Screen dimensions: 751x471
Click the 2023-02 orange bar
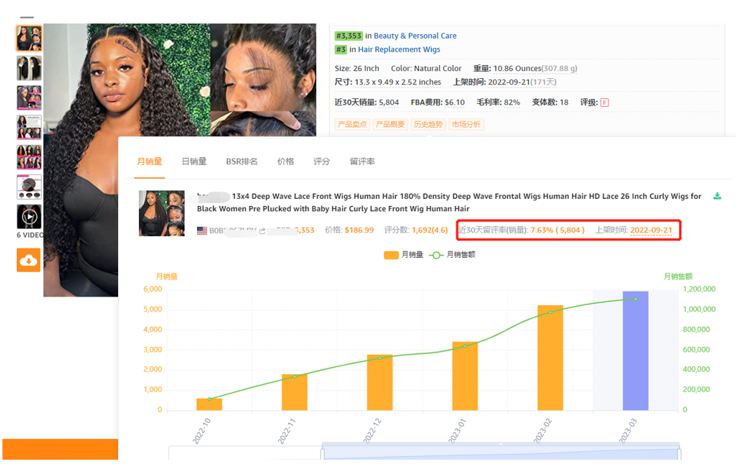(x=550, y=357)
